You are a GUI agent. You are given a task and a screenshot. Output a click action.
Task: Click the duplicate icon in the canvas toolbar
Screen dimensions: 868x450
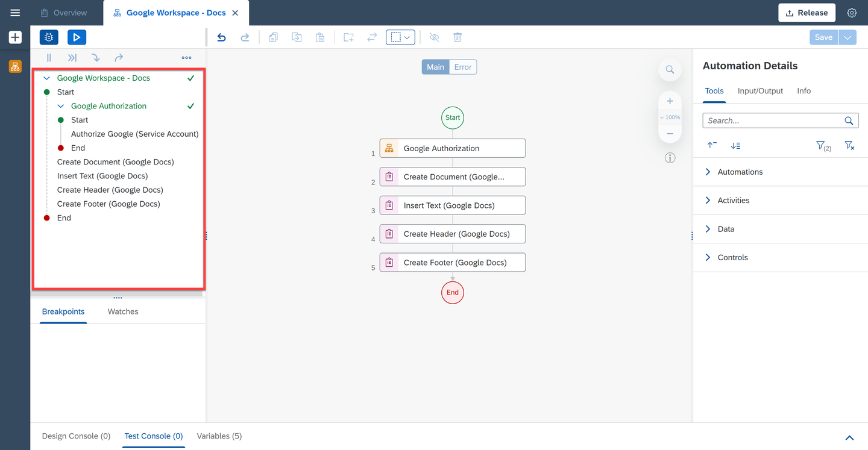[297, 37]
